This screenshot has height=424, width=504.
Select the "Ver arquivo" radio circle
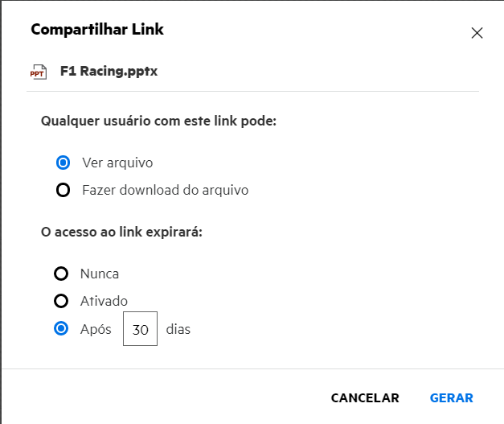[x=62, y=163]
